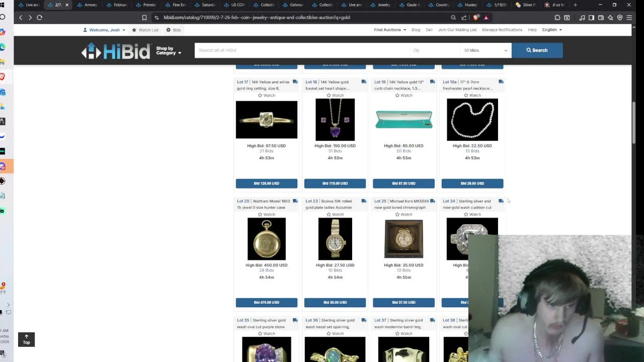Click Bid 30.00 USD button

coord(335,302)
